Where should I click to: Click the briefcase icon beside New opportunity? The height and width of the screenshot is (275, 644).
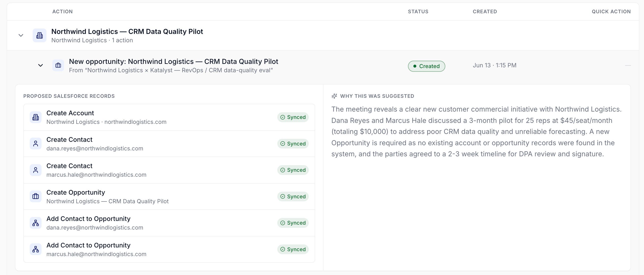point(58,65)
